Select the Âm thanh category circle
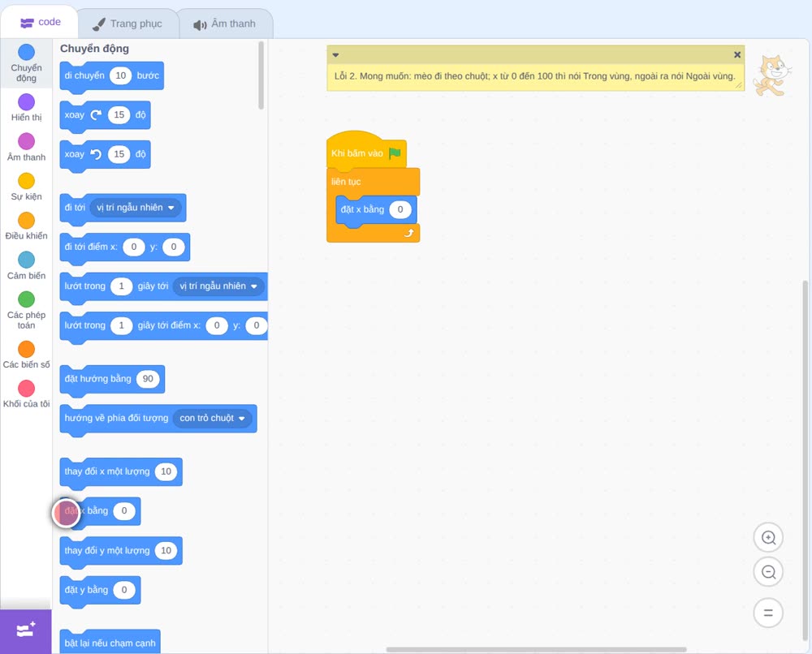 [27, 141]
